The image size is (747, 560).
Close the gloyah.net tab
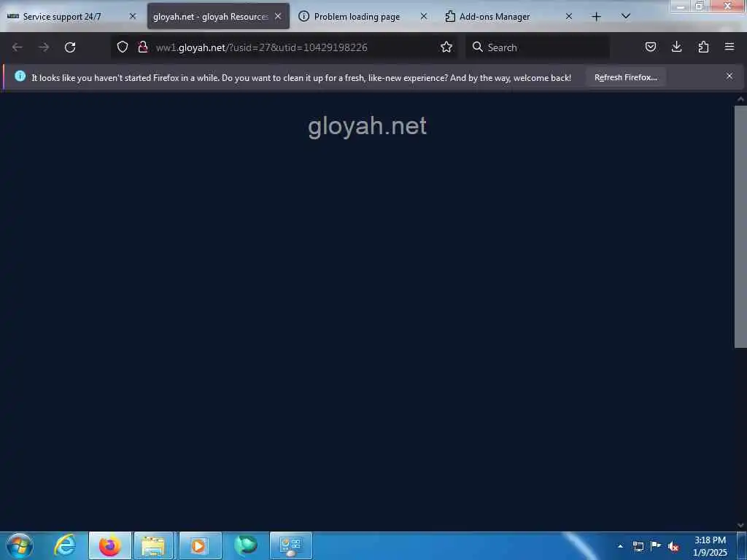tap(278, 16)
